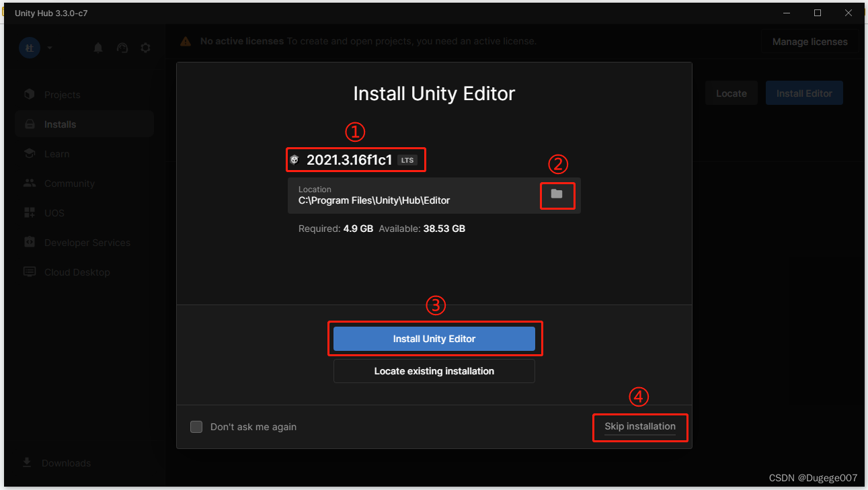Click the Downloads arrow icon

[27, 462]
